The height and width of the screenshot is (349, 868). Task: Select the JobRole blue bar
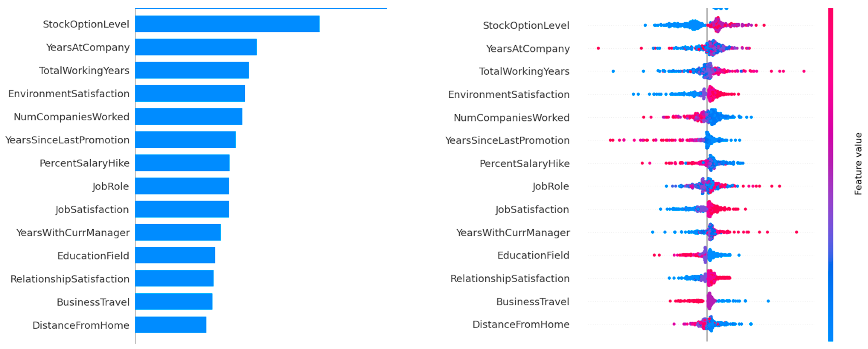182,186
